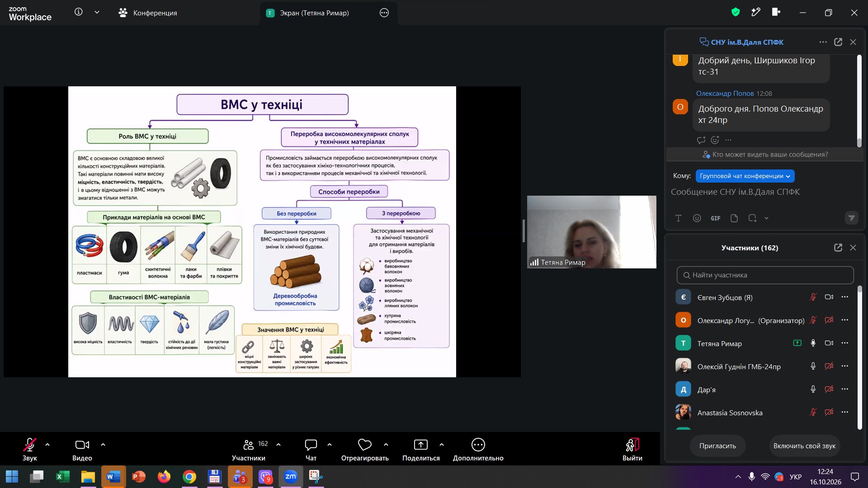The height and width of the screenshot is (488, 868).
Task: Pop out the chat panel
Action: click(838, 42)
